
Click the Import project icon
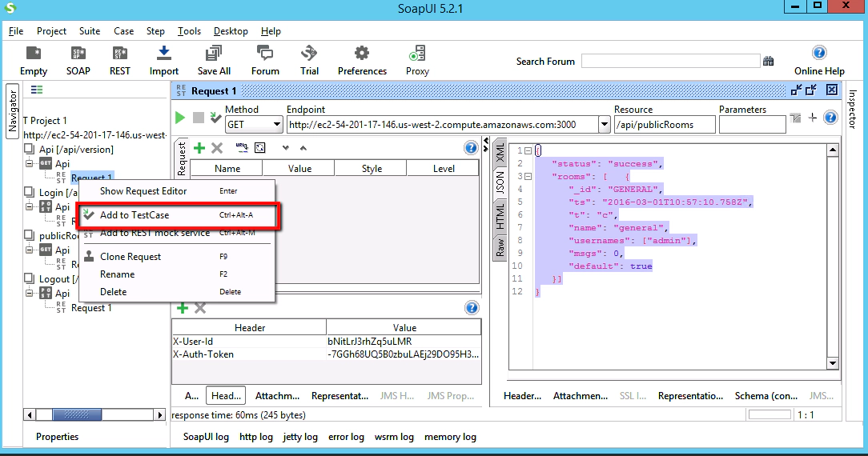tap(164, 61)
